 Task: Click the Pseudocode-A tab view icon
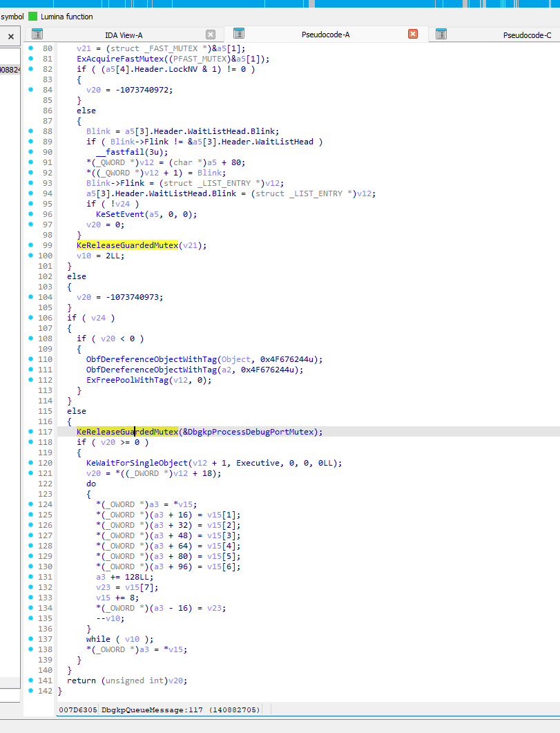pos(238,33)
